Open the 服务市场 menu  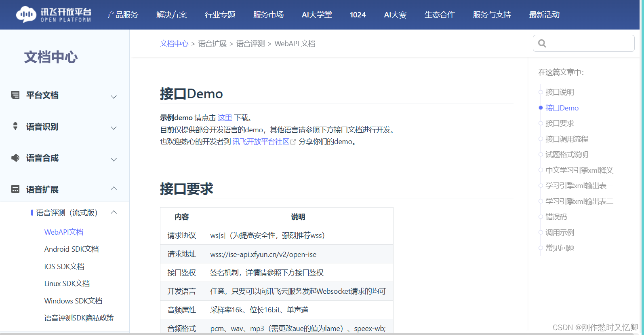[269, 15]
